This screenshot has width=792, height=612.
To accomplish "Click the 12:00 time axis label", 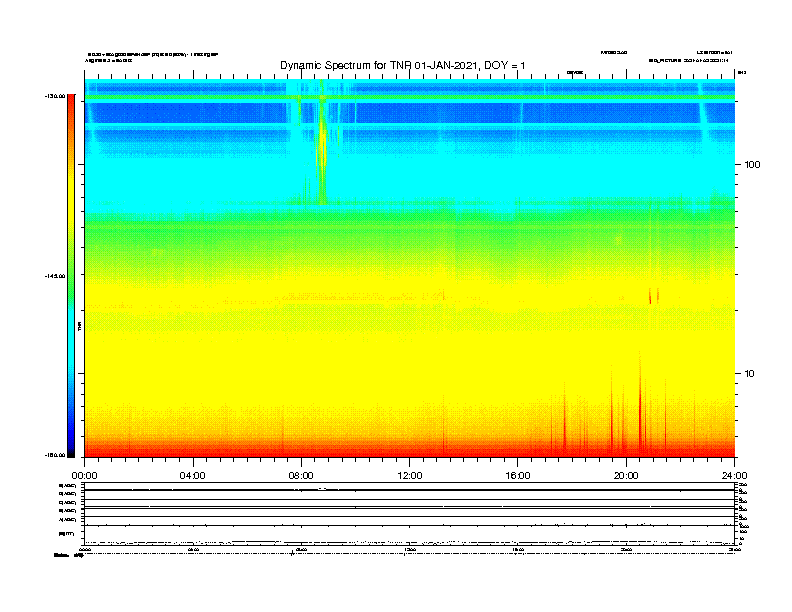I will (410, 476).
